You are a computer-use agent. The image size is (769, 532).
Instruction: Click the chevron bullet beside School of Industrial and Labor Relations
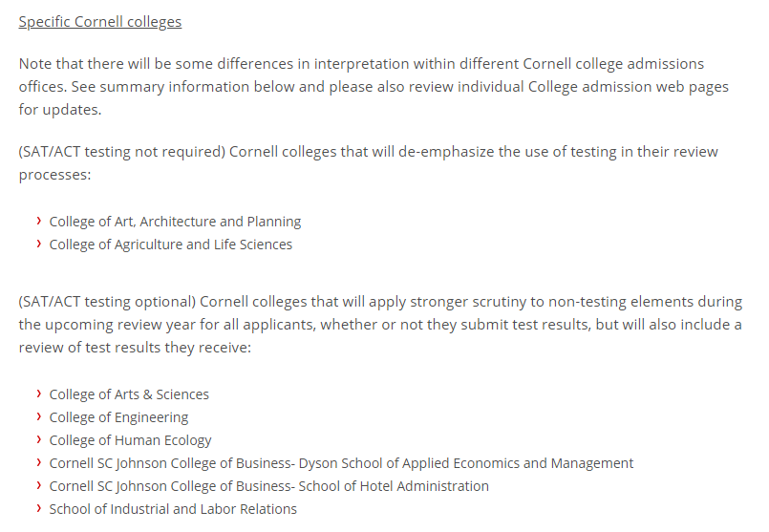click(38, 508)
